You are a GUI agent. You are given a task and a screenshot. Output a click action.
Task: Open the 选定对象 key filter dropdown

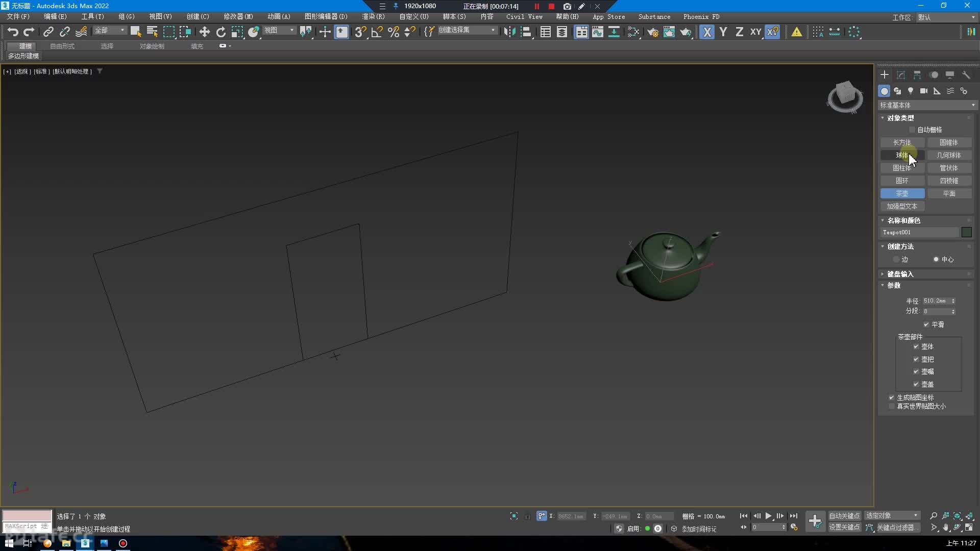[x=892, y=515]
